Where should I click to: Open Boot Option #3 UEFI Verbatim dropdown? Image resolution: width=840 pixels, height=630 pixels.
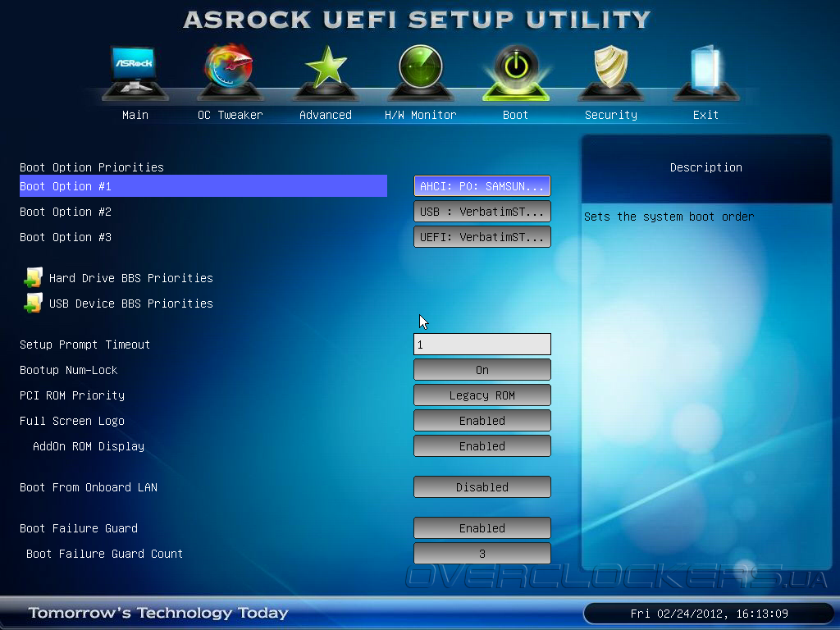tap(482, 237)
